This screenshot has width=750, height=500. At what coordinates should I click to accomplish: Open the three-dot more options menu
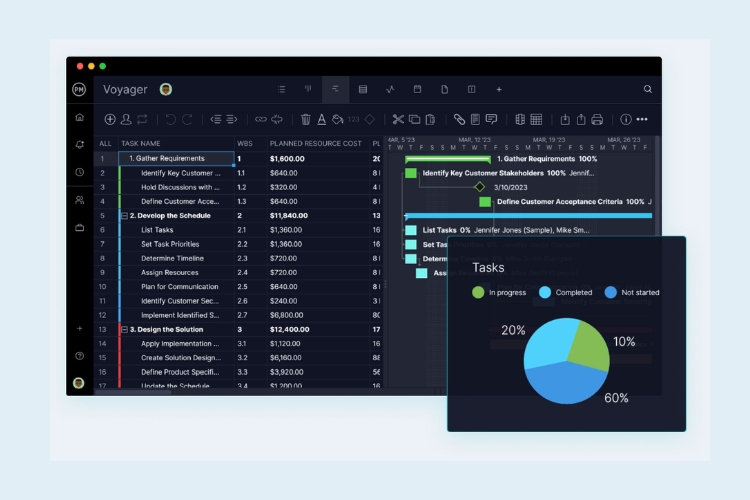pyautogui.click(x=642, y=119)
